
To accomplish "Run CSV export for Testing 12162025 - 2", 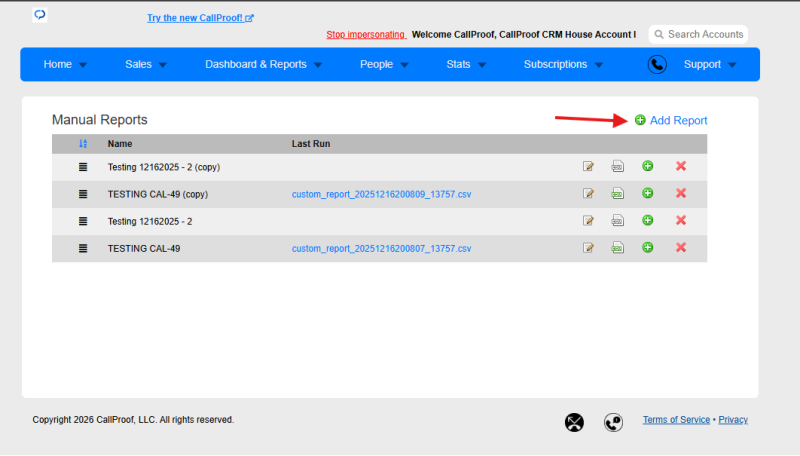I will pos(617,220).
